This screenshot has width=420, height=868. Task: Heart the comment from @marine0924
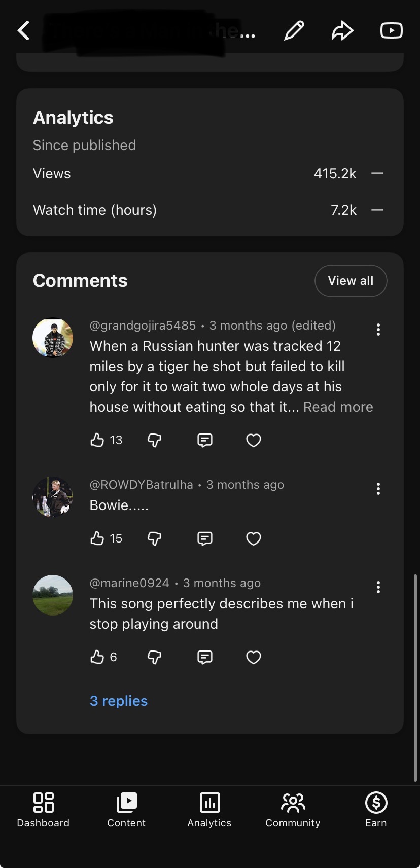coord(254,657)
